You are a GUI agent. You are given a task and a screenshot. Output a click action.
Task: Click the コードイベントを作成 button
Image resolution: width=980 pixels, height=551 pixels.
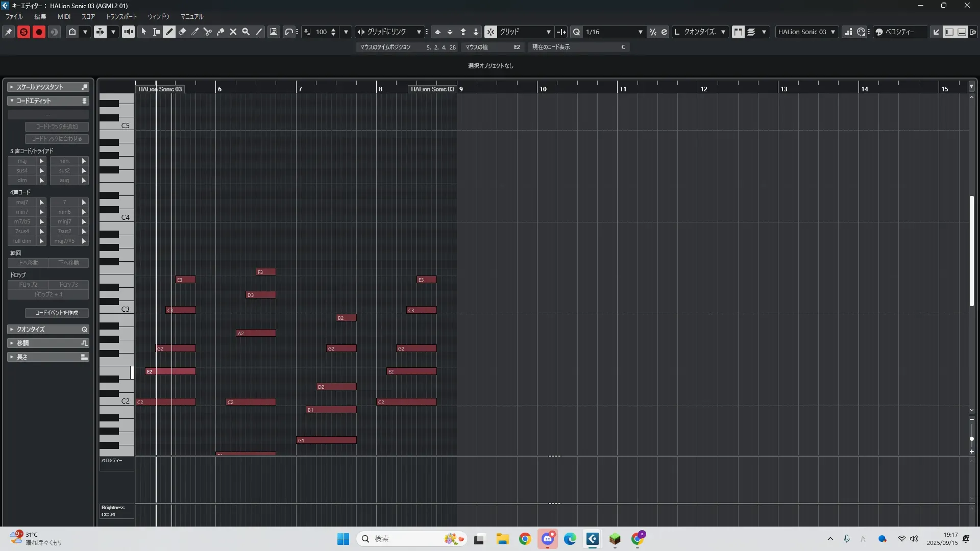[x=57, y=313]
